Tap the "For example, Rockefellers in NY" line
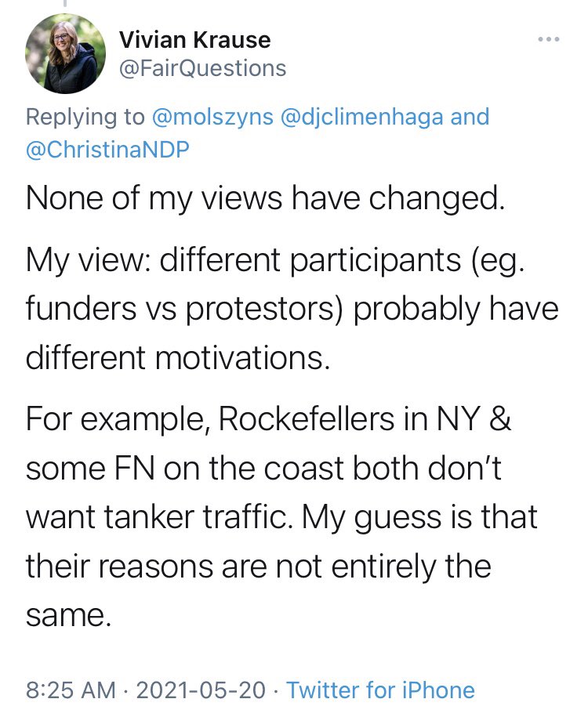 pos(269,418)
